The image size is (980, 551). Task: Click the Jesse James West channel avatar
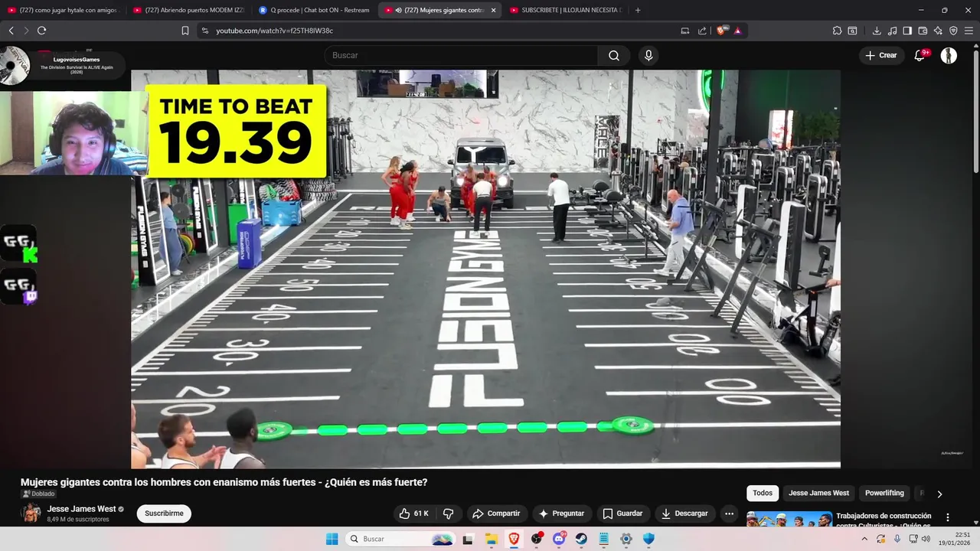point(31,513)
